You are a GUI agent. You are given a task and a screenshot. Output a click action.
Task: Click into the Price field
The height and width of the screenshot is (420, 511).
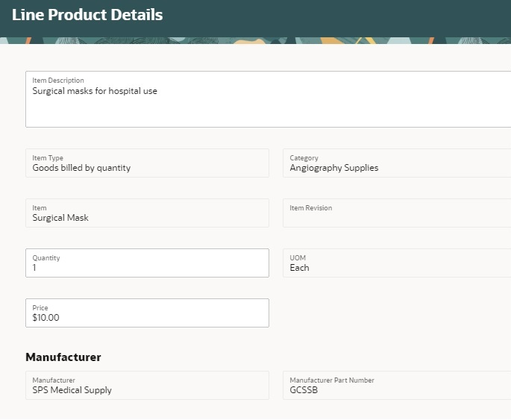pyautogui.click(x=147, y=313)
